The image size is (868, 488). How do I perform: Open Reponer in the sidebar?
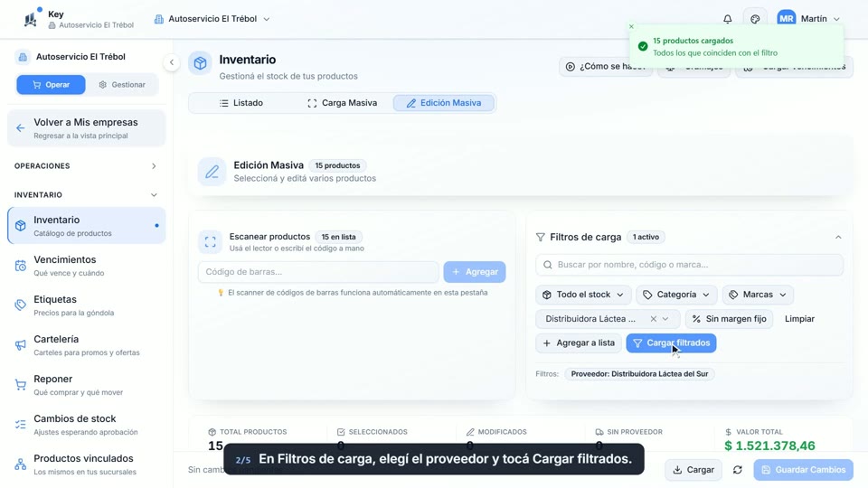coord(87,385)
